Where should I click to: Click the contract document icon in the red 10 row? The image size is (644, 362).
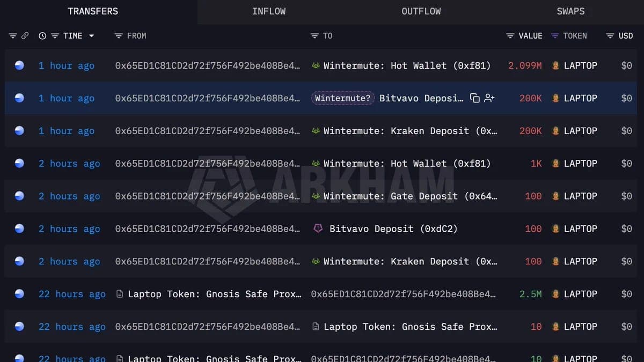pos(315,327)
